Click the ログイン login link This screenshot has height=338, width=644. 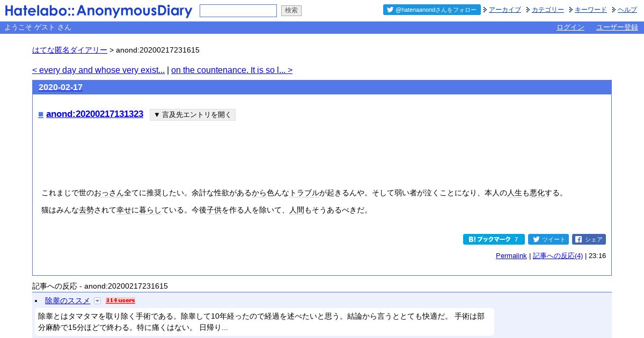coord(570,27)
